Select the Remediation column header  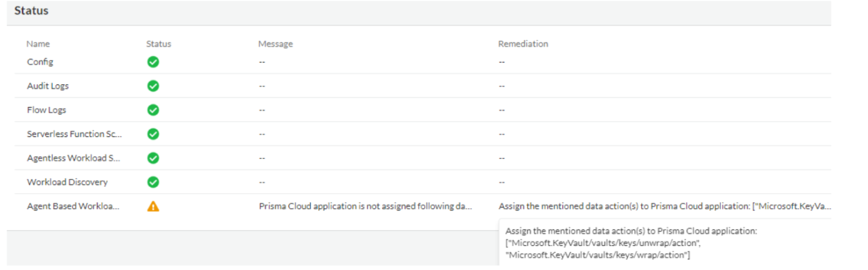coord(523,44)
